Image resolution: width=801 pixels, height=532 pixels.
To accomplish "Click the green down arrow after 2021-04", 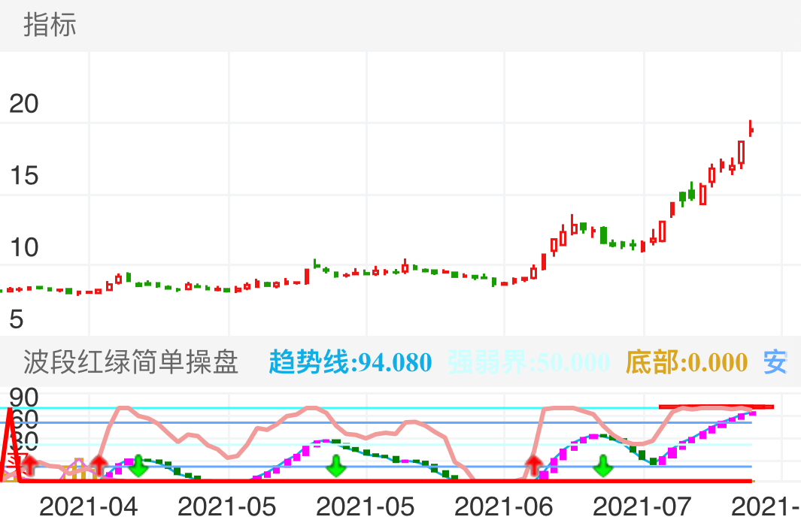I will click(x=137, y=467).
